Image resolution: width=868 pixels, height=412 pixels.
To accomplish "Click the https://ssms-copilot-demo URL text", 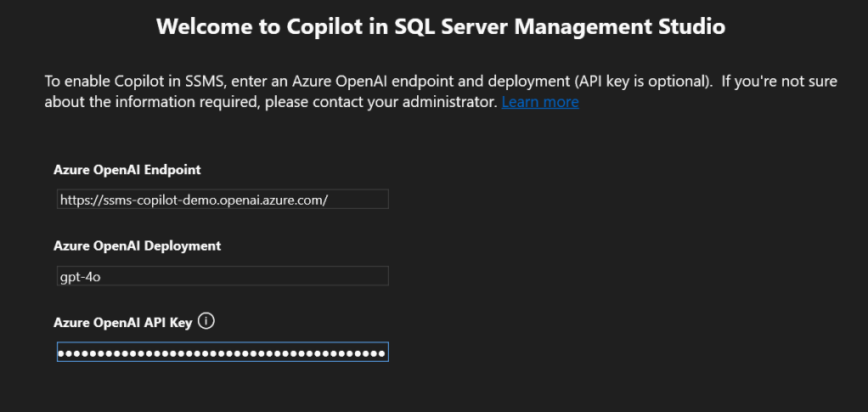I will [x=136, y=199].
